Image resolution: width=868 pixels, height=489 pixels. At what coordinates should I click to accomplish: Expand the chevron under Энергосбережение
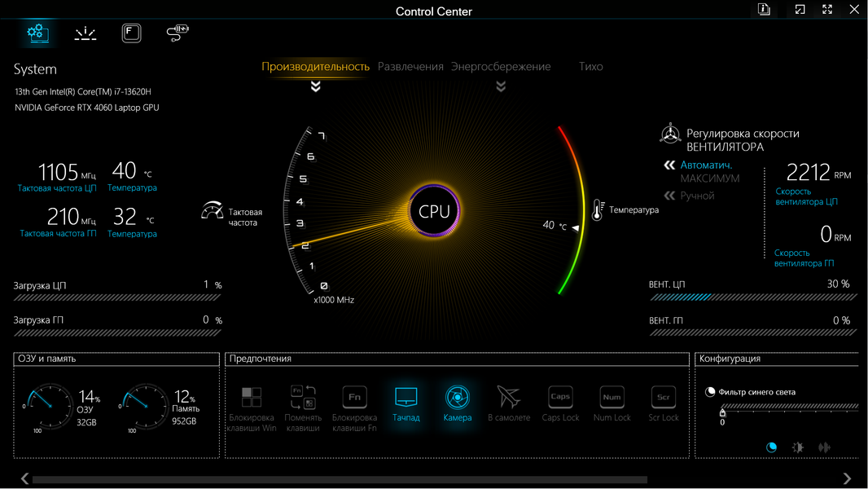coord(501,86)
